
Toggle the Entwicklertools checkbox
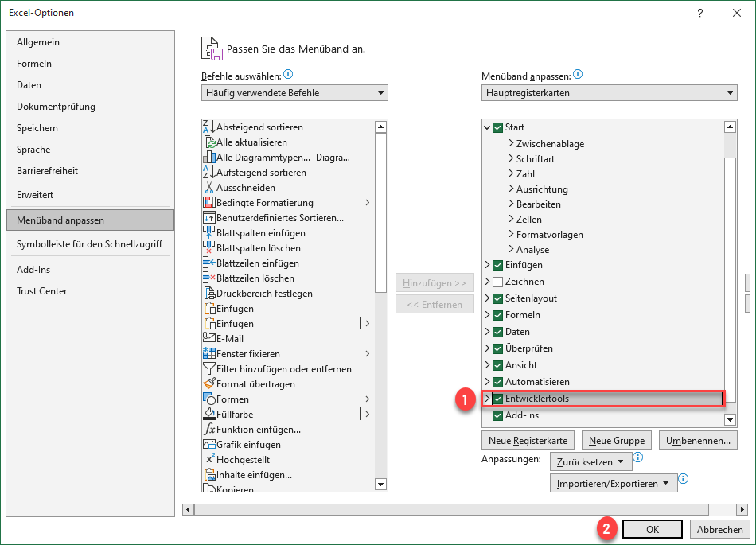click(497, 399)
